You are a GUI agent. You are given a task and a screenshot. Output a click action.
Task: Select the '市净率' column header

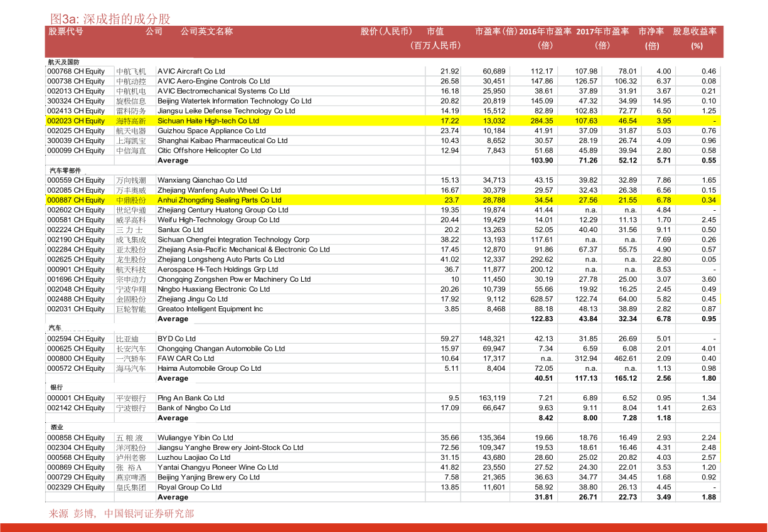pyautogui.click(x=651, y=31)
